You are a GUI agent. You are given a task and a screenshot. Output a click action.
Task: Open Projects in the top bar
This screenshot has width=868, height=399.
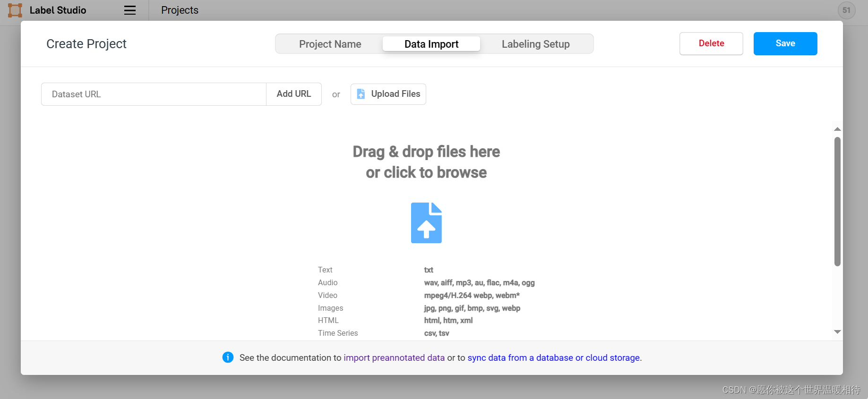tap(180, 10)
